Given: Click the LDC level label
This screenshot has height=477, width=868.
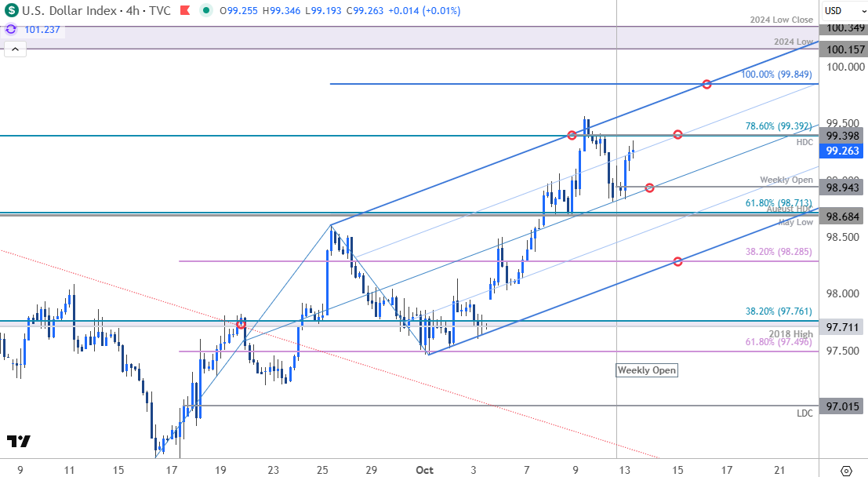Looking at the screenshot, I should [804, 413].
